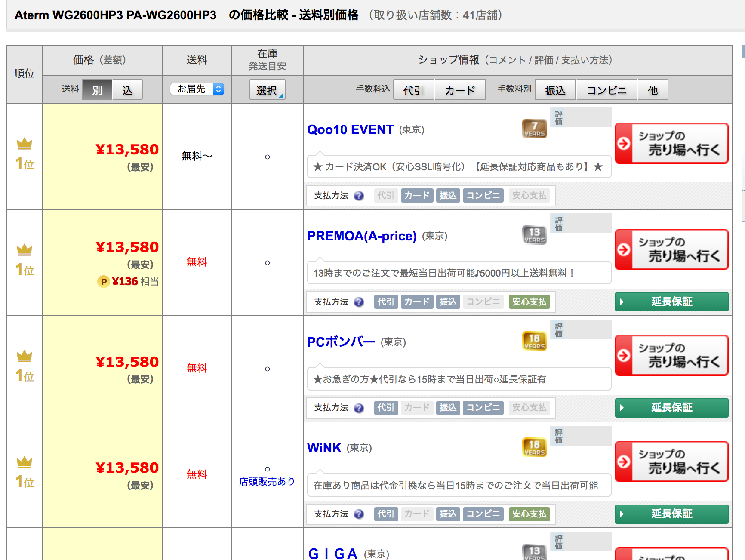
Task: Click 延長保証 button in WiNK row
Action: [671, 514]
